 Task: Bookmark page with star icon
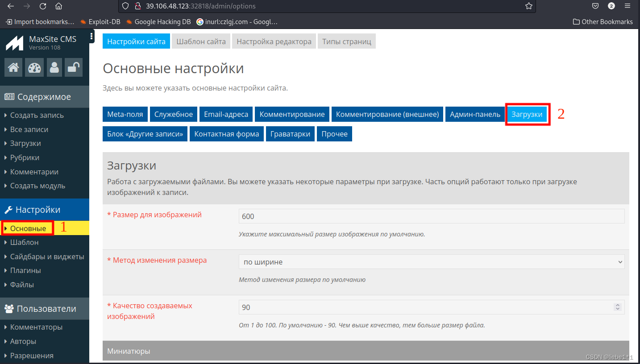(x=529, y=6)
